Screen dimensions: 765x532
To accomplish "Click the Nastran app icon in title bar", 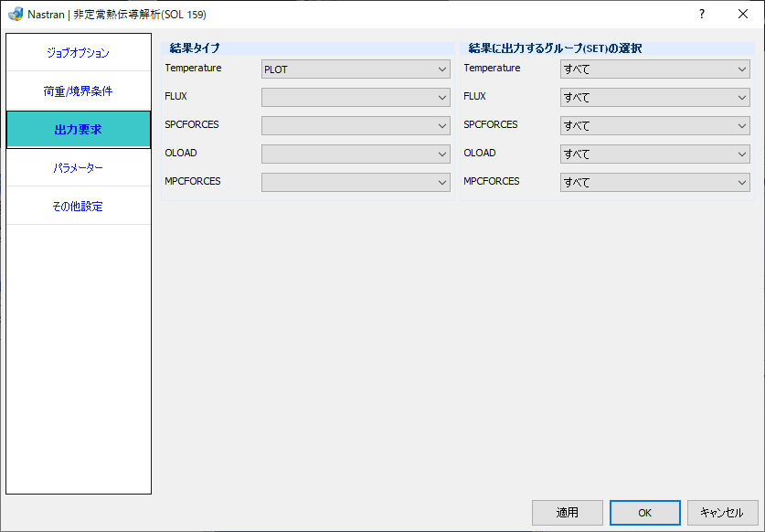I will [x=16, y=14].
